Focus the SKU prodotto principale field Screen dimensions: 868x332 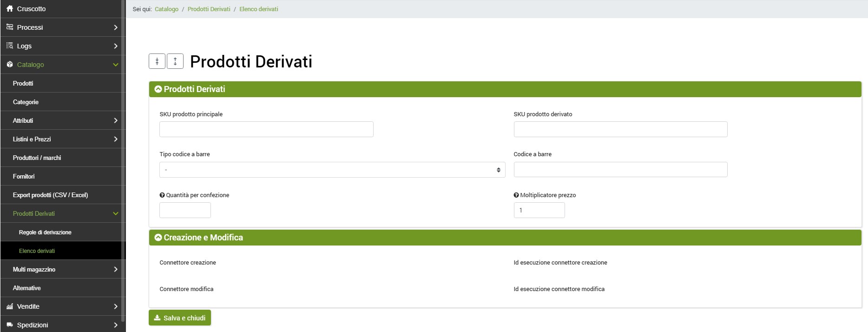[266, 129]
